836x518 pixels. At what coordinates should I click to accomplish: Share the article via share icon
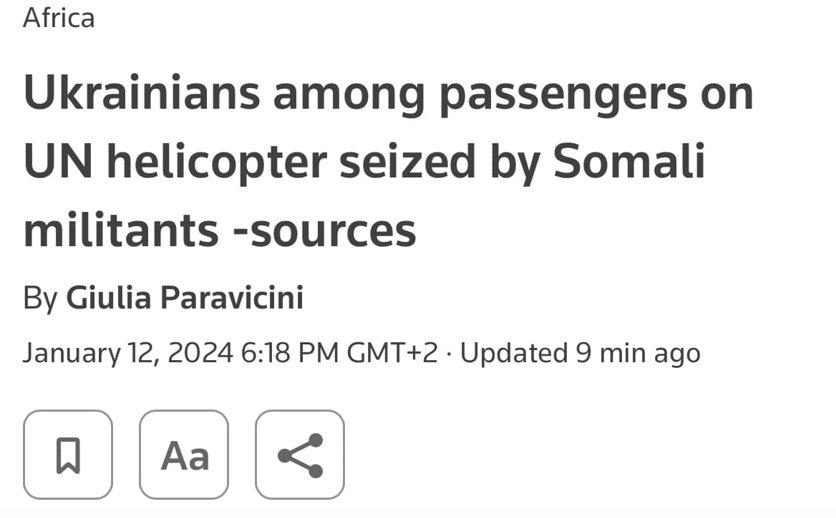coord(300,455)
